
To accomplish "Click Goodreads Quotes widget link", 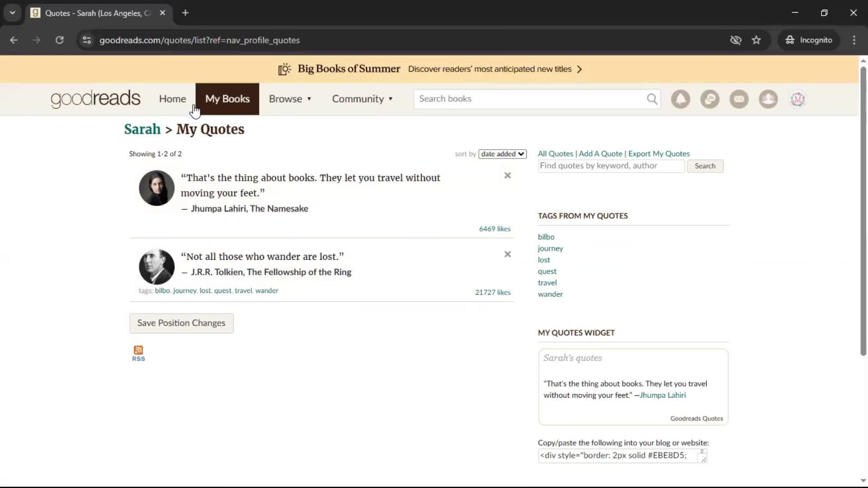I will (697, 418).
